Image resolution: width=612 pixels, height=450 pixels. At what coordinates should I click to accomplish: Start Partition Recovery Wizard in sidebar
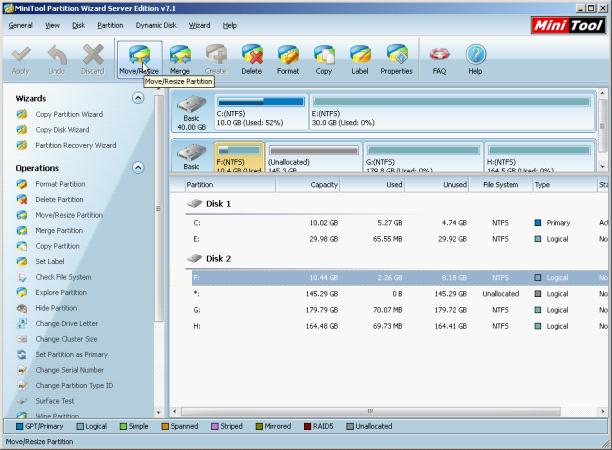(76, 145)
